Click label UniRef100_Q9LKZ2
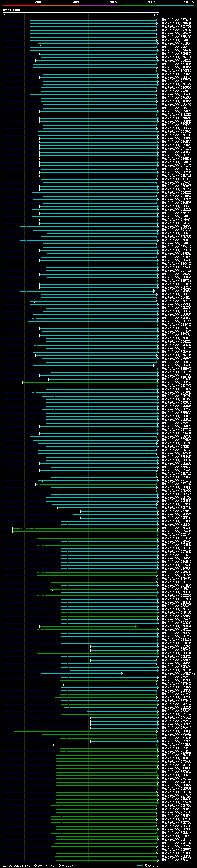 [177, 128]
